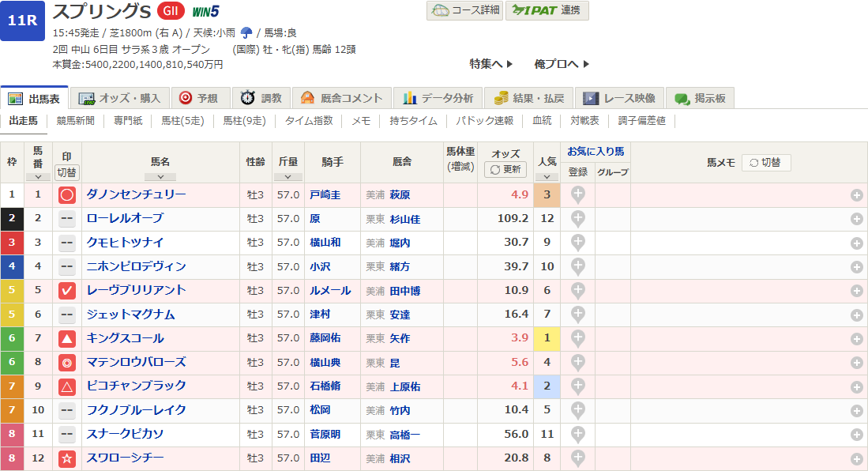Open the 結果・払戻 tab
The image size is (868, 471).
point(529,98)
